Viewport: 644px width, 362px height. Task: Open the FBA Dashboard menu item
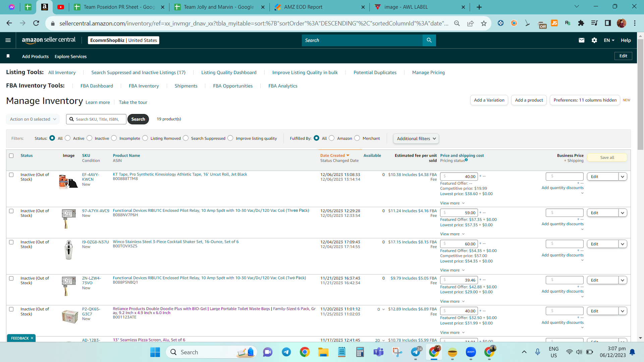[97, 86]
